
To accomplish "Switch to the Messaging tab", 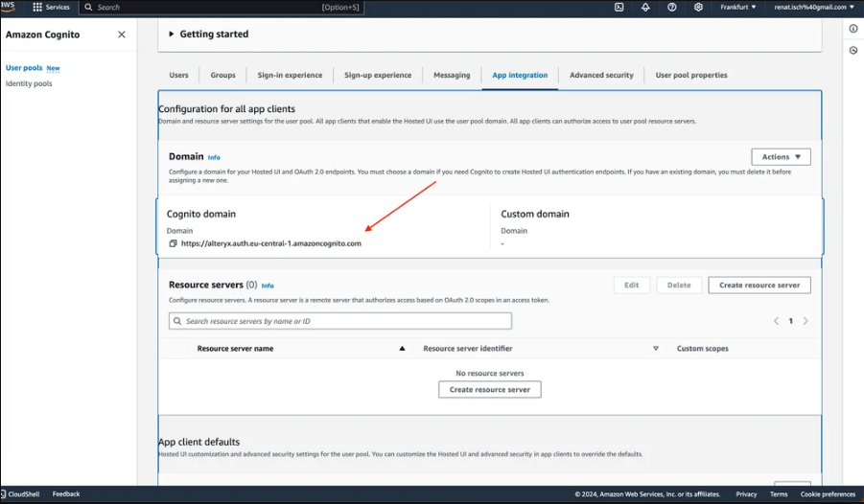I will coord(452,75).
